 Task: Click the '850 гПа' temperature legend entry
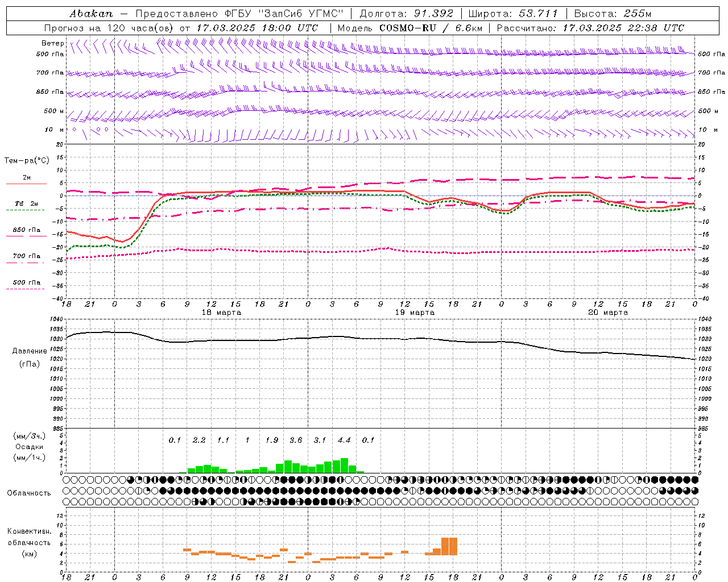tap(27, 232)
